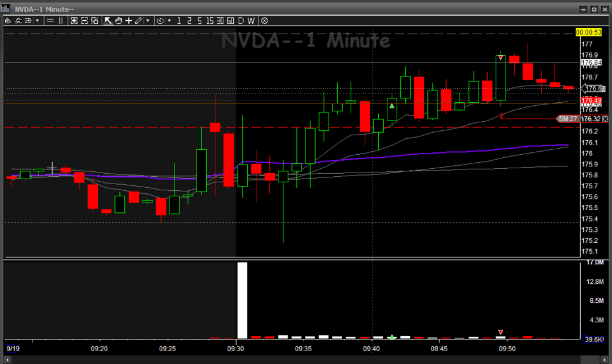Pick the pencil drawing tool
The image size is (612, 364).
point(138,20)
